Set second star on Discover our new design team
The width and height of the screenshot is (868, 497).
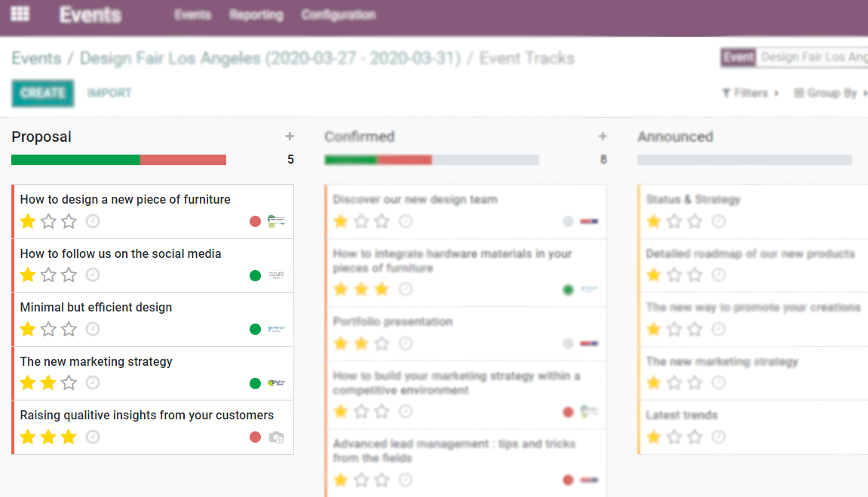coord(361,222)
